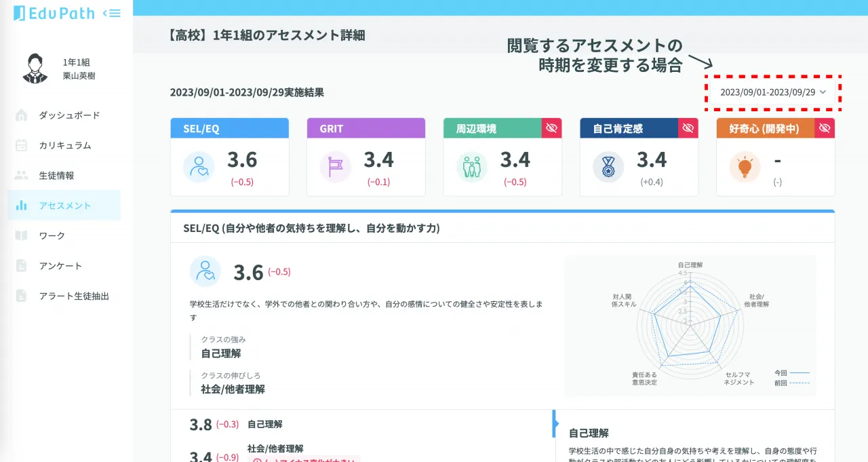Select the 好奇心 (開発中) card header
The height and width of the screenshot is (462, 868).
(766, 128)
